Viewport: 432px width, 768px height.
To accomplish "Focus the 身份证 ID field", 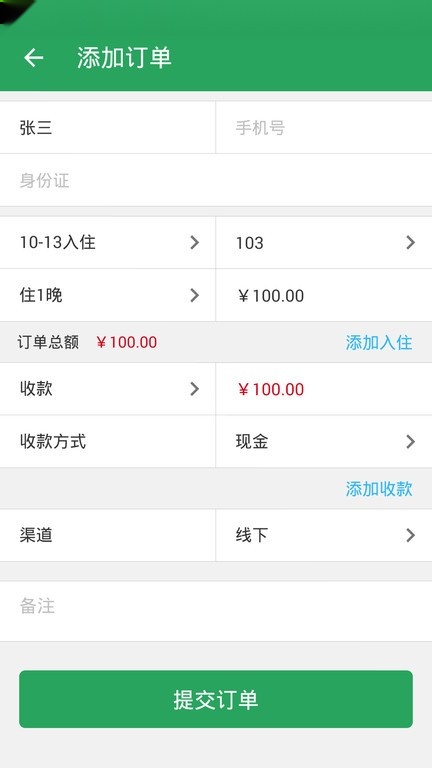I will (216, 180).
